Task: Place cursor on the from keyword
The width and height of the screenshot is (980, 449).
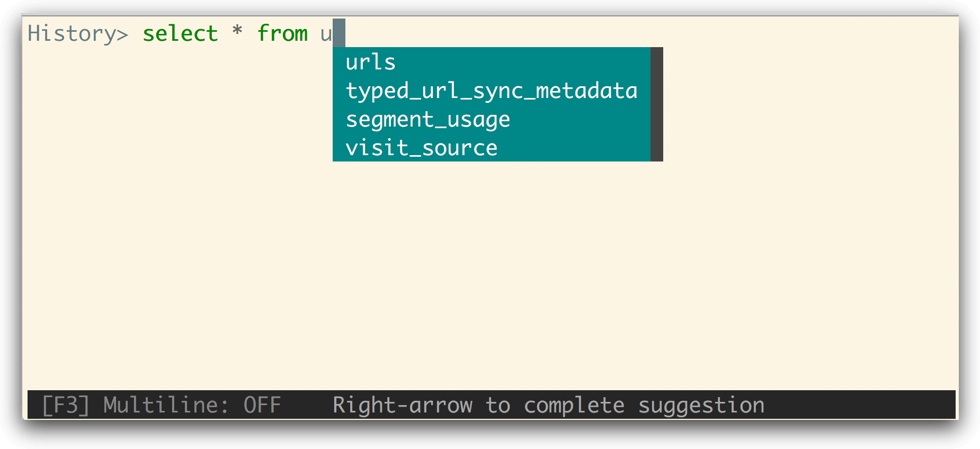Action: click(x=282, y=34)
